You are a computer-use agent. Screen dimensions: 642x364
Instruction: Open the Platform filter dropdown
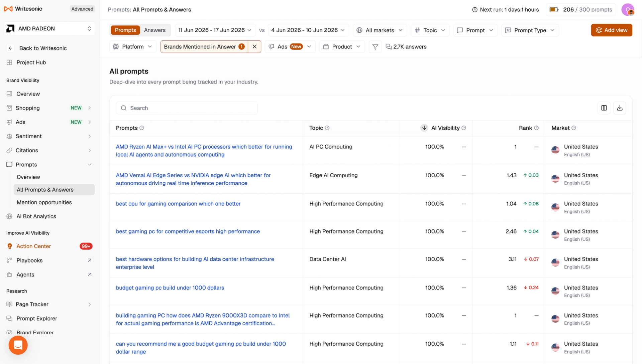(x=133, y=47)
